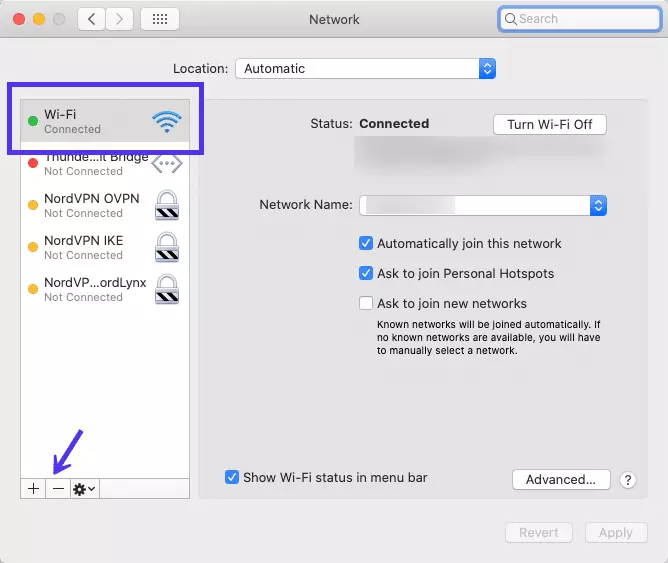Enable Ask to join new networks
This screenshot has height=563, width=668.
tap(366, 303)
